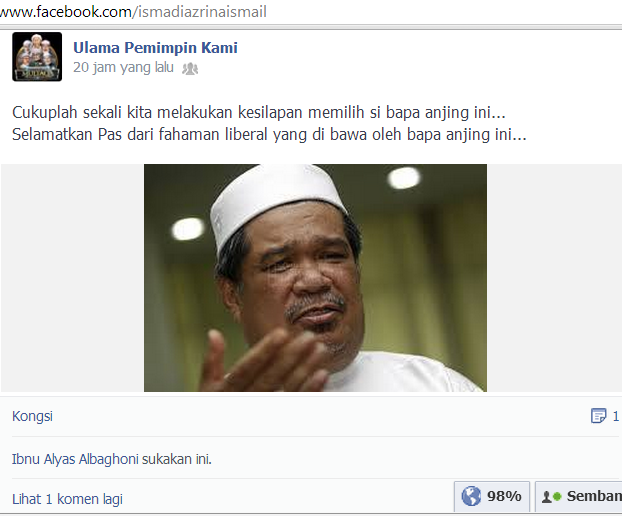Click the share count number 1
This screenshot has height=516, width=622.
coord(616,416)
